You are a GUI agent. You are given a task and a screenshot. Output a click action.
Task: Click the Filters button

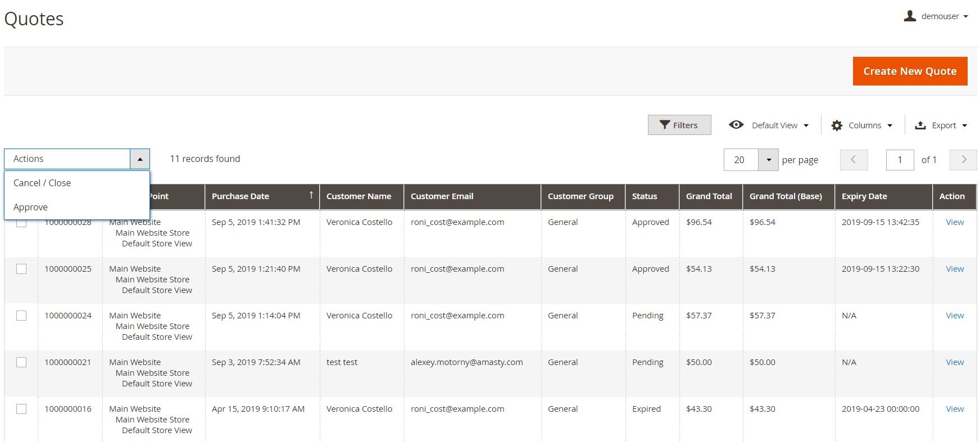point(679,125)
